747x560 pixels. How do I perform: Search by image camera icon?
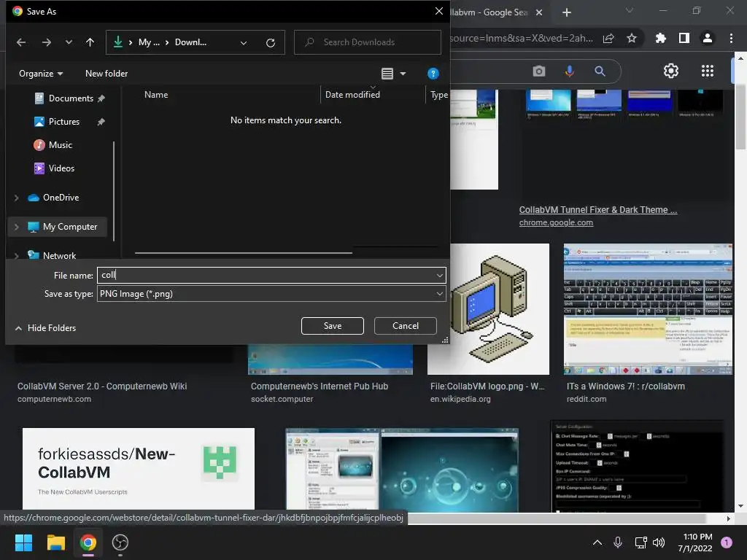coord(539,71)
